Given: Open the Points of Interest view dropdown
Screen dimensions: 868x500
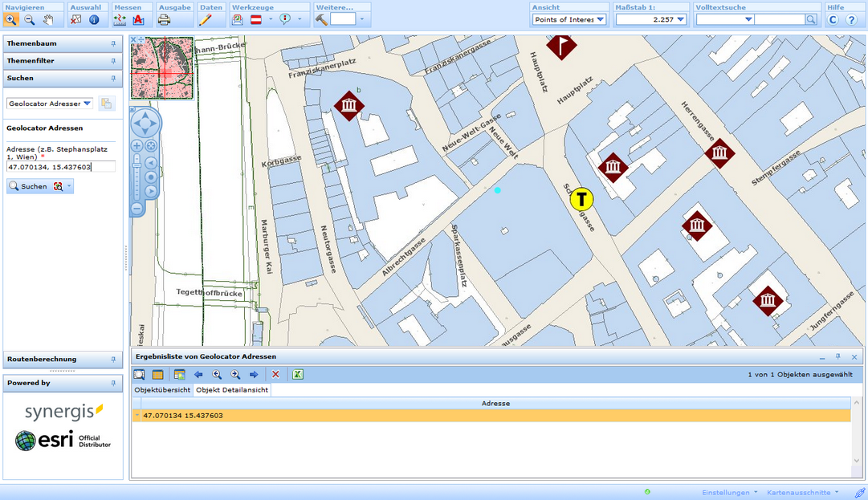Looking at the screenshot, I should tap(600, 19).
